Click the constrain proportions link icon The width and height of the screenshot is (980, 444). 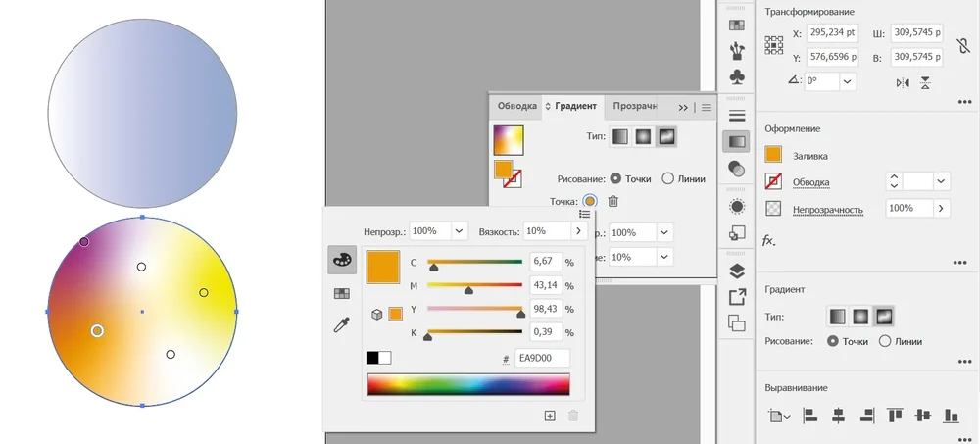click(x=963, y=45)
